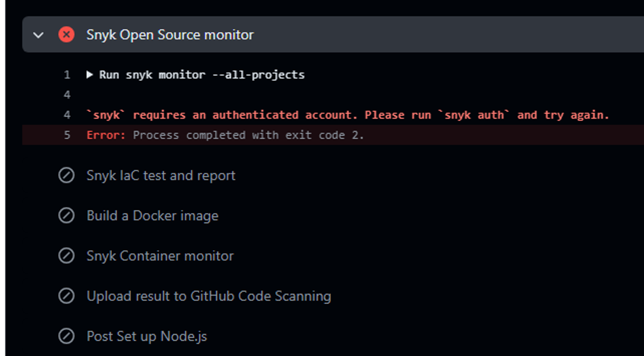Click skipped icon beside Snyk Container monitor

(66, 256)
